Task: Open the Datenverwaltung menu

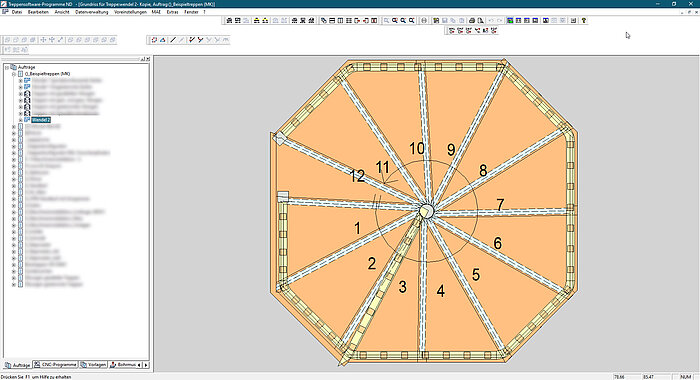Action: click(92, 12)
